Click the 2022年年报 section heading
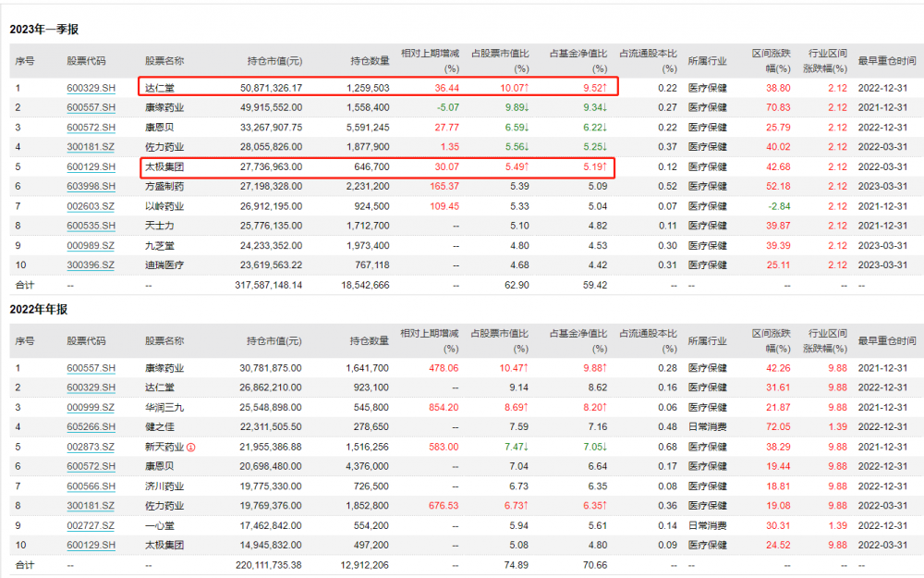Viewport: 924px width, 578px height. pyautogui.click(x=39, y=310)
